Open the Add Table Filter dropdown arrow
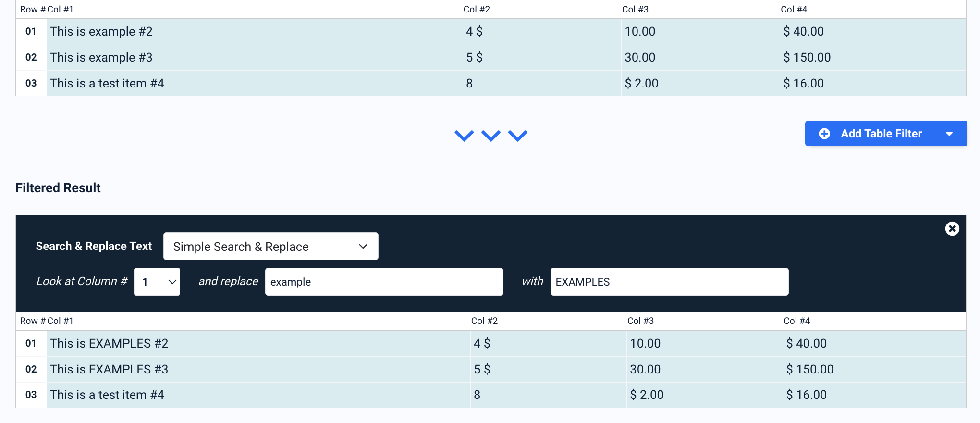980x423 pixels. pyautogui.click(x=949, y=134)
